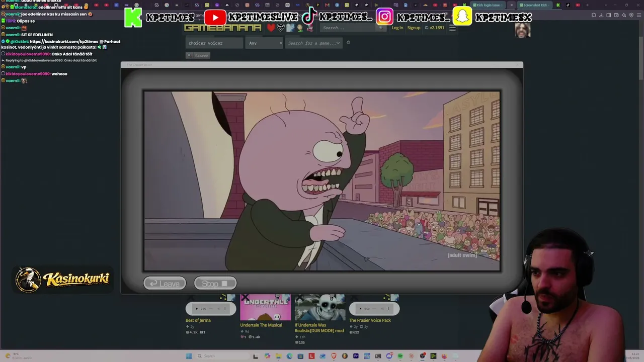The height and width of the screenshot is (362, 644).
Task: Open the Undertale The Musical thumbnail
Action: pos(265,307)
